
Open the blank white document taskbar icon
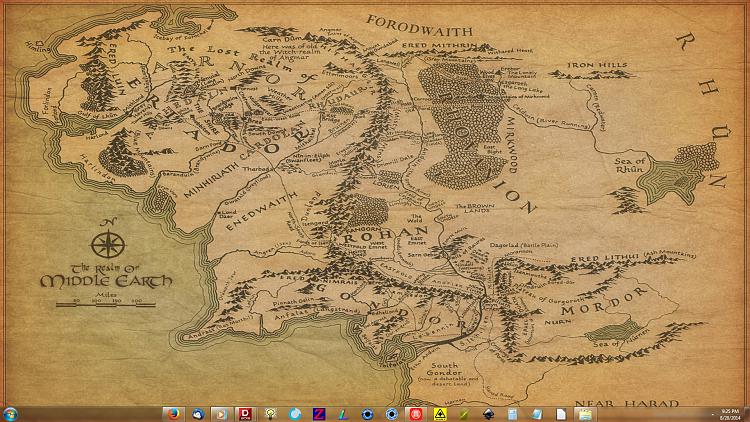click(561, 414)
